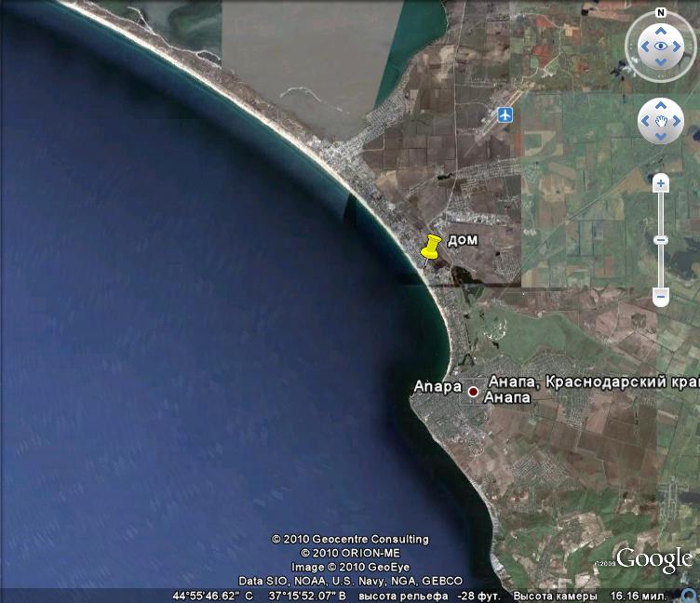Click the zoom in plus button

pos(661,183)
